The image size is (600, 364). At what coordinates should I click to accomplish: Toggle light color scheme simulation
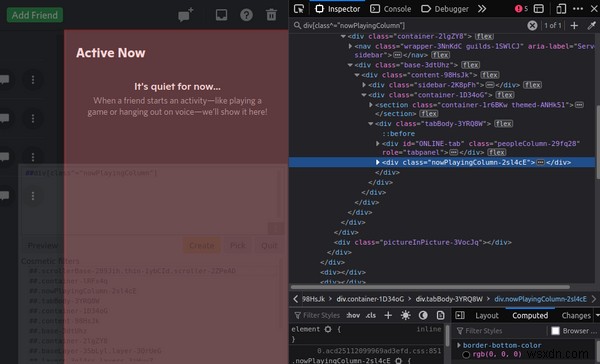pyautogui.click(x=405, y=315)
